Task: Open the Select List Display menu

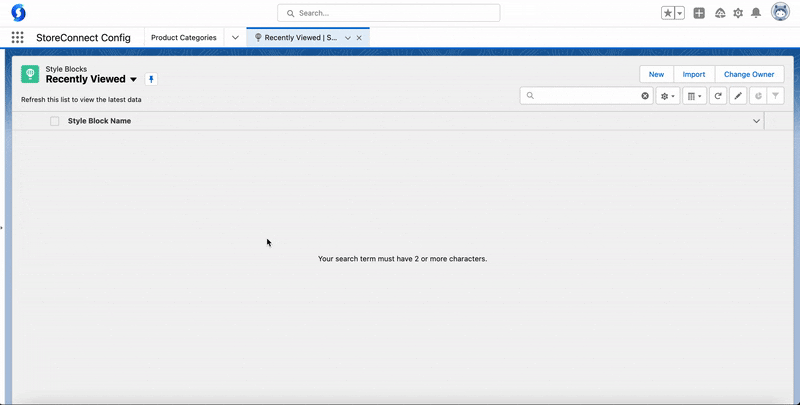Action: [694, 96]
